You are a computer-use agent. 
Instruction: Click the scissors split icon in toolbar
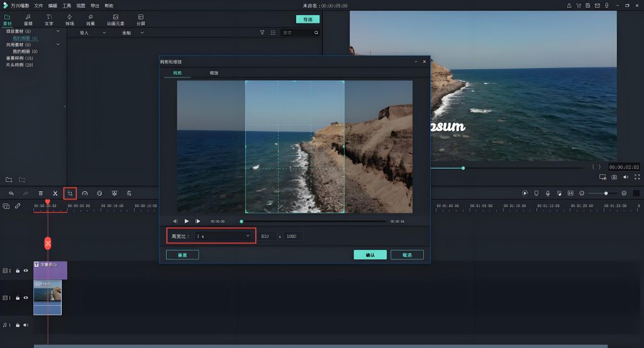coord(55,193)
